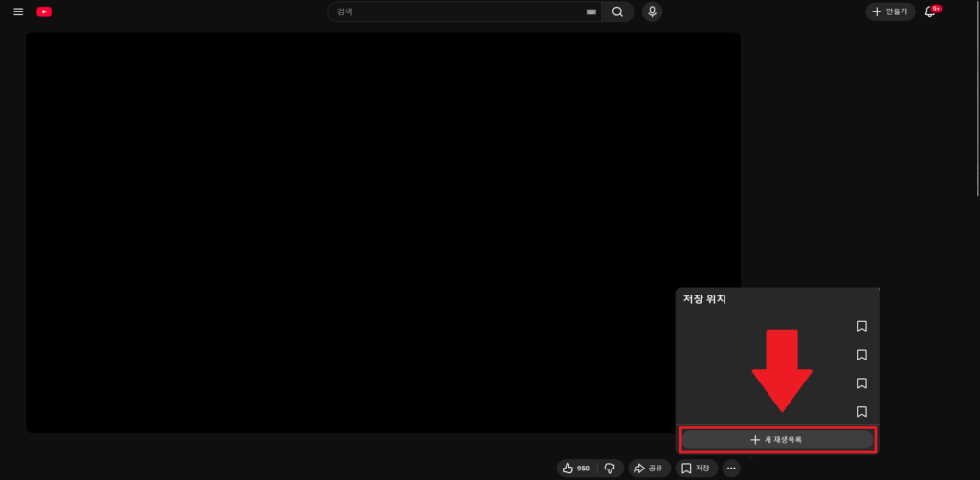Viewport: 980px width, 480px height.
Task: Click inside the black video player
Action: click(383, 232)
